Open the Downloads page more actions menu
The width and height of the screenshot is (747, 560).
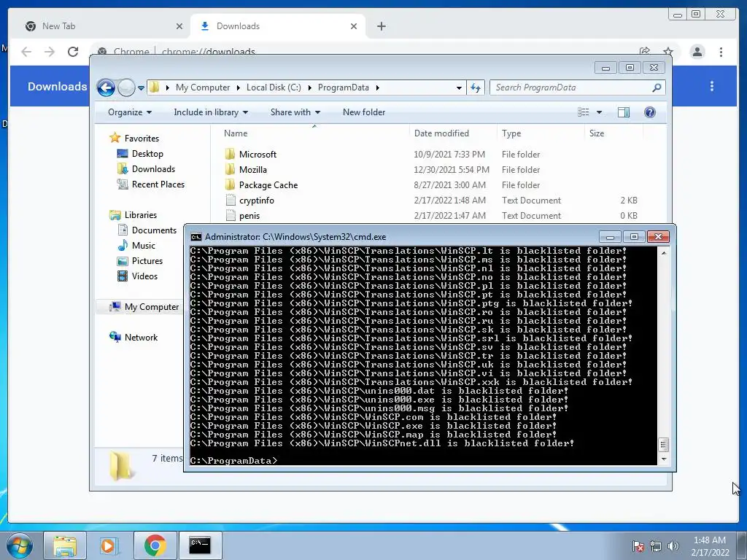(x=712, y=86)
